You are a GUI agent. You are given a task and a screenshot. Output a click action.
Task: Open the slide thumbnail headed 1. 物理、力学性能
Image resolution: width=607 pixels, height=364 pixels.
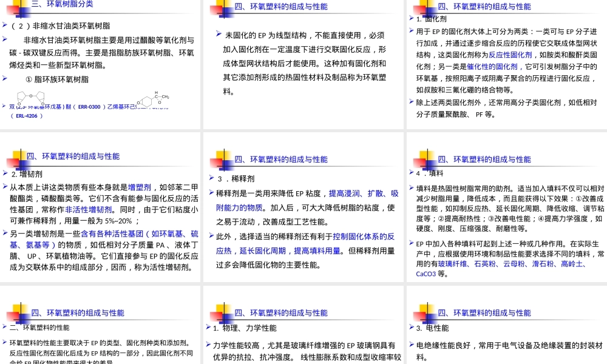[303, 325]
